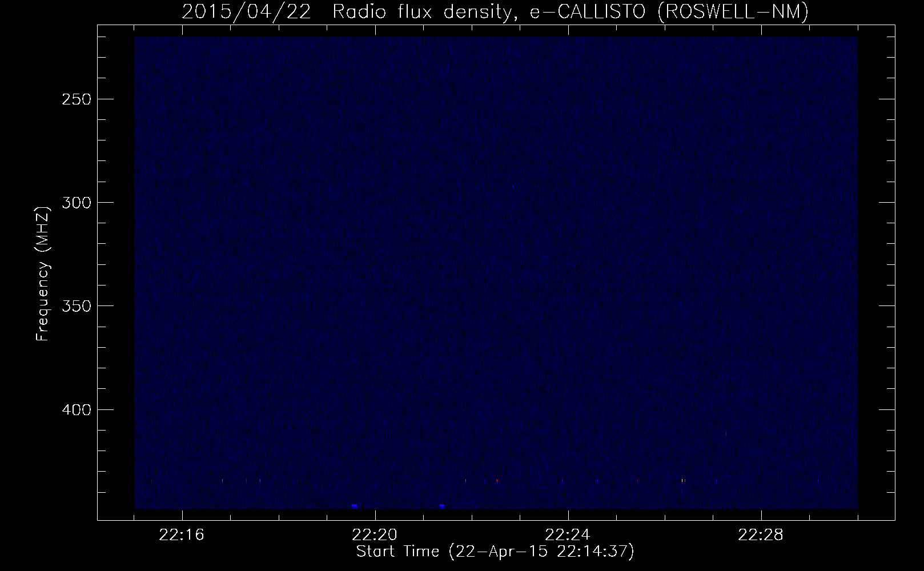Click the "Frequency (MHZ)" axis label
924x571 pixels.
[x=43, y=274]
